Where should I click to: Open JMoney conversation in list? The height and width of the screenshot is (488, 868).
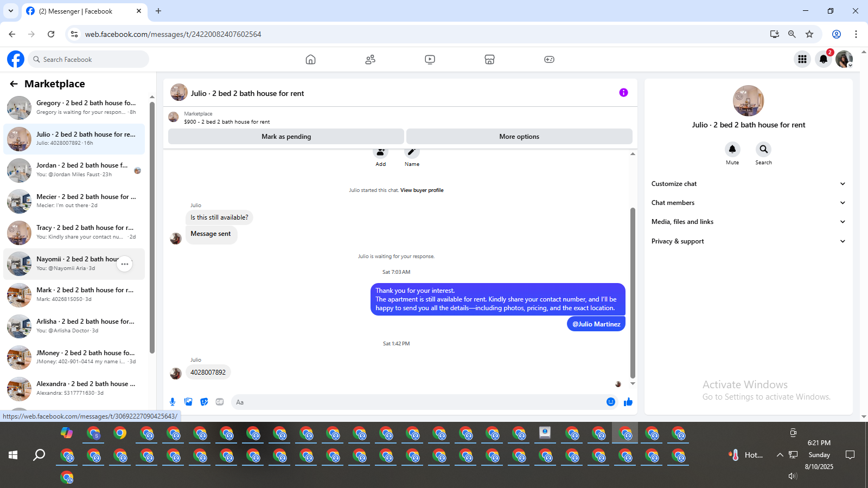[74, 357]
